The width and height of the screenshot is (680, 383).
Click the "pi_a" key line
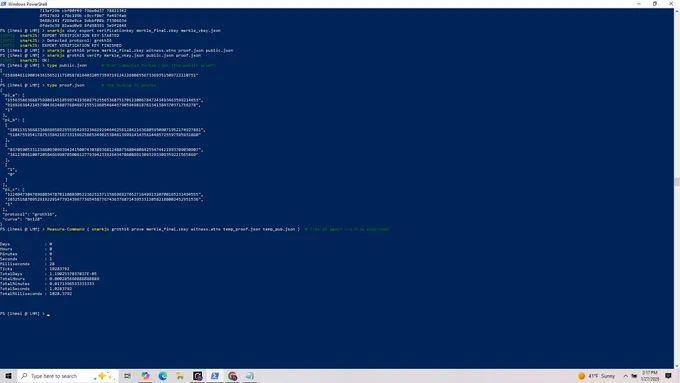point(13,95)
